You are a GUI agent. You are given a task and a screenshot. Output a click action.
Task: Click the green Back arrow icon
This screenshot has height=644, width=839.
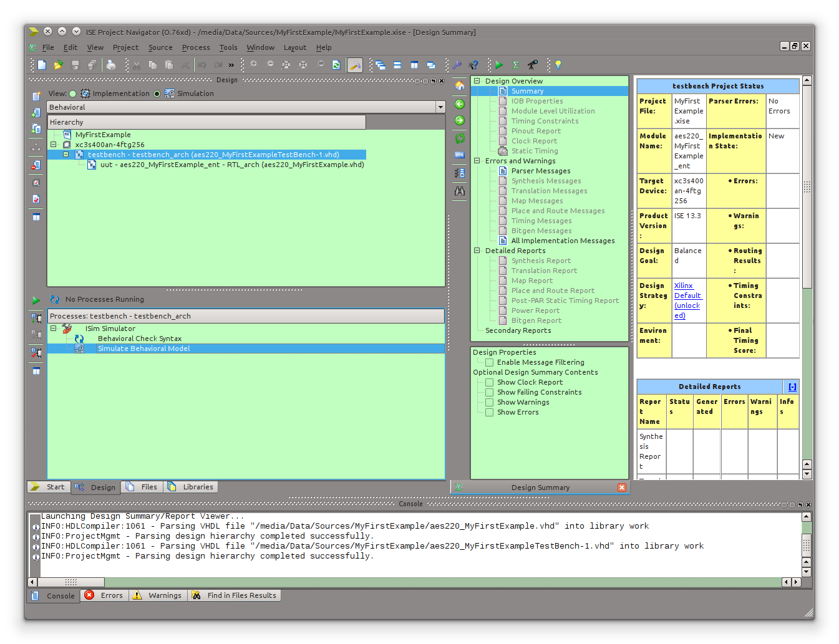[460, 104]
